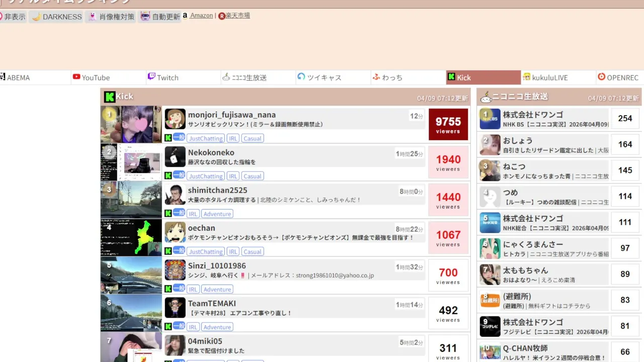Open にゃくろまんさー avatar
This screenshot has width=644, height=362.
pos(490,248)
